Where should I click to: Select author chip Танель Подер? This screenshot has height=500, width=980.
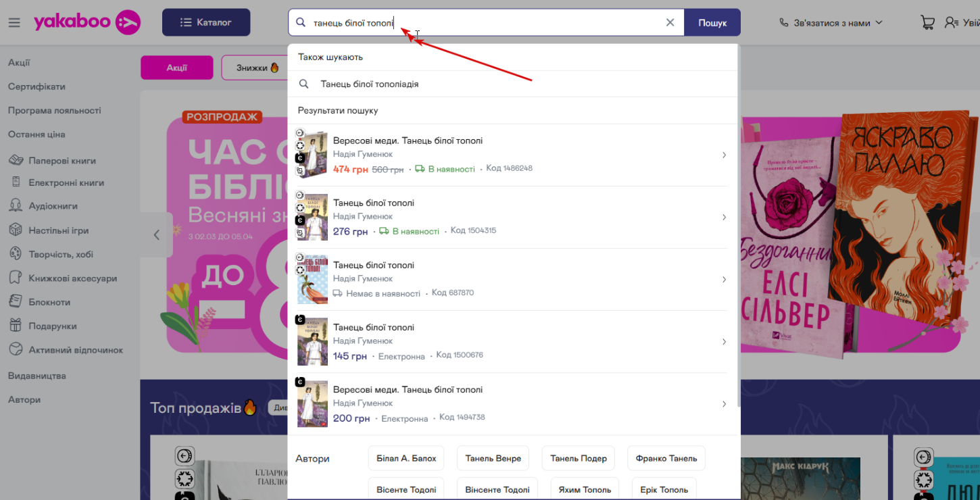579,458
